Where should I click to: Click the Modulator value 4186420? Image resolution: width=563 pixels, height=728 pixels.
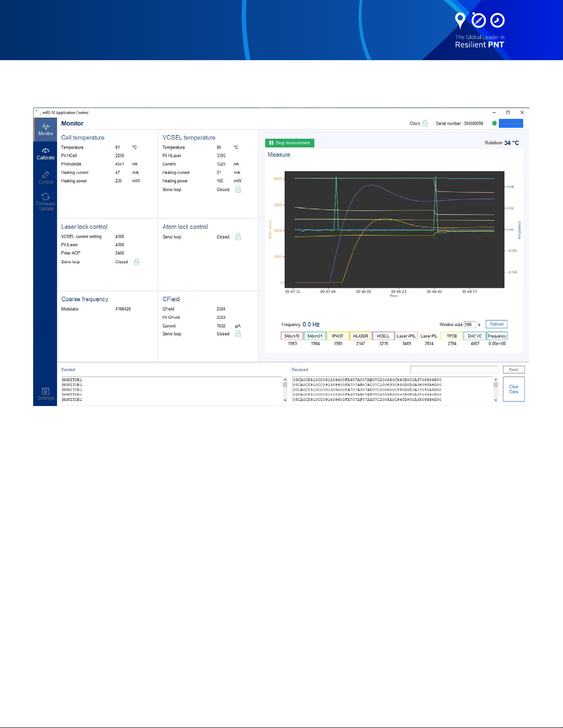123,309
